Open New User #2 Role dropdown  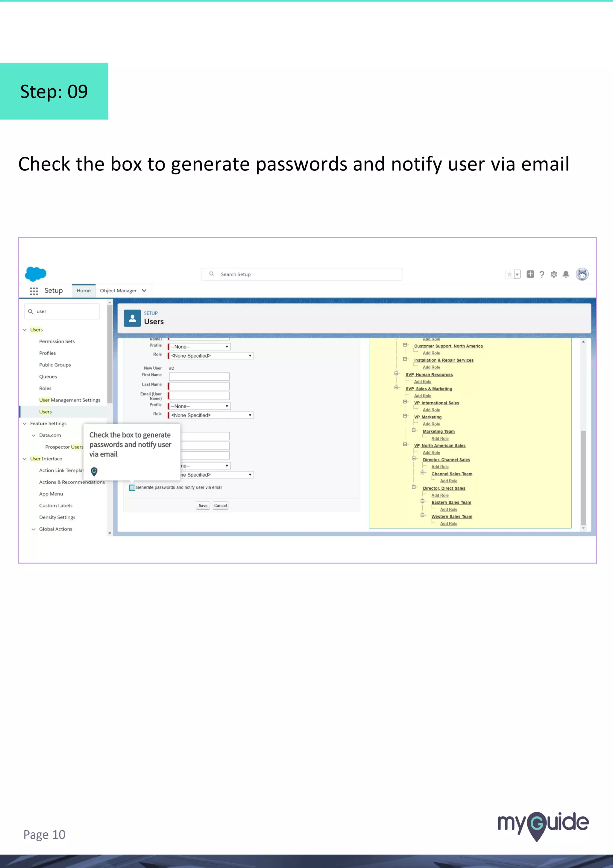pos(211,415)
